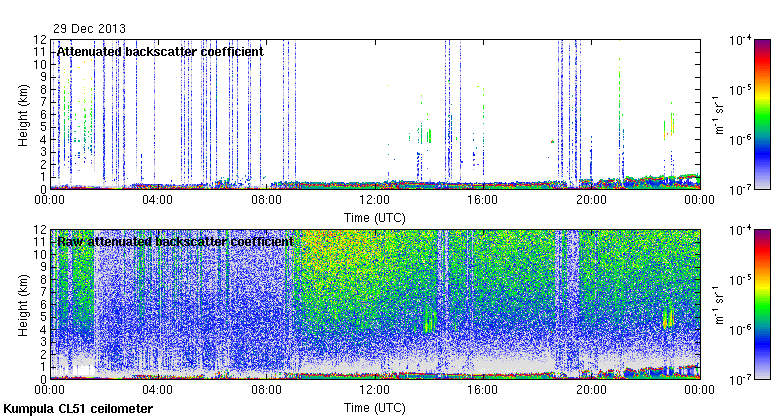This screenshot has height=420, width=780.
Task: Click the upper plot's rainbow colorbar
Action: (x=762, y=114)
